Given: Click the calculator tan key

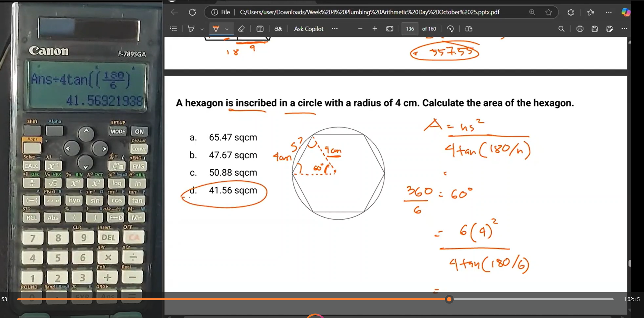Looking at the screenshot, I should (x=137, y=200).
